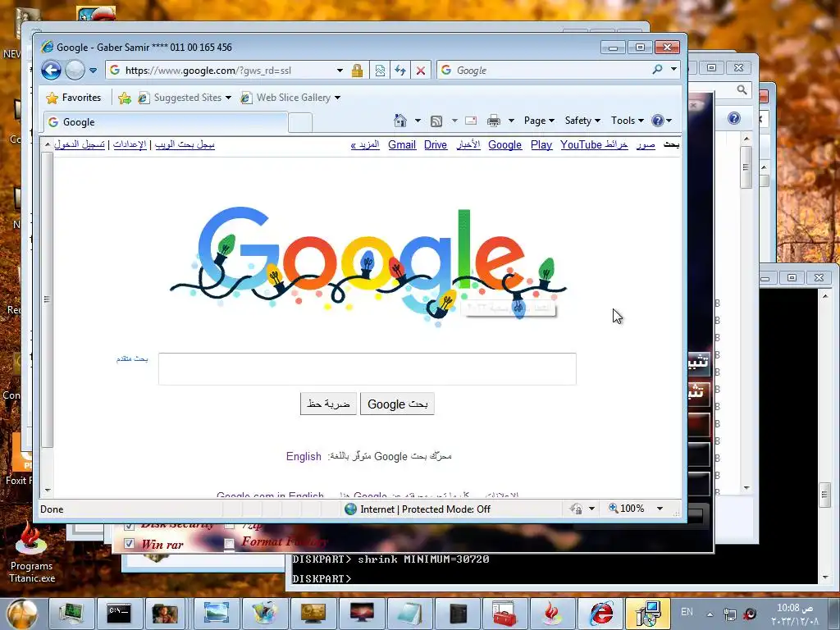Open Suggested Sites favorites item

[x=185, y=98]
